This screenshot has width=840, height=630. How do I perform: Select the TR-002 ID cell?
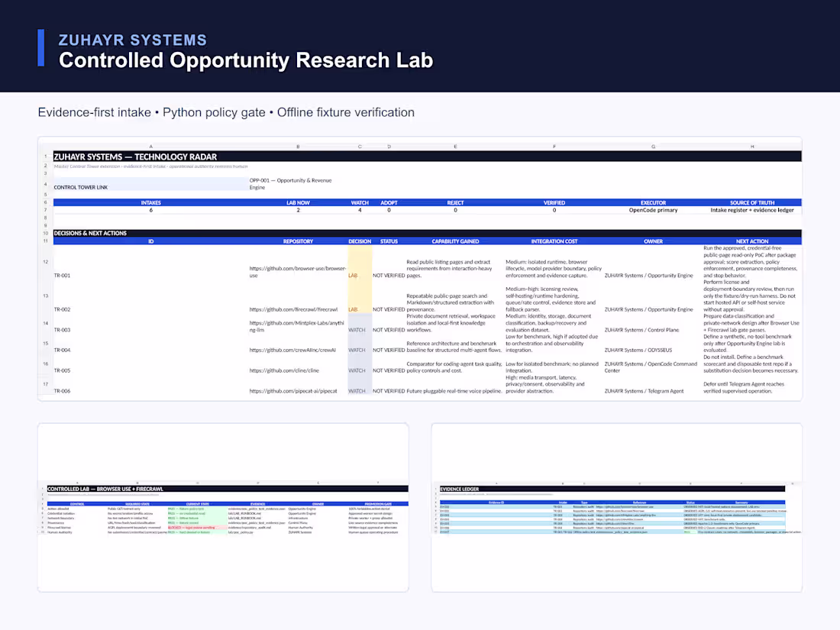(x=62, y=309)
